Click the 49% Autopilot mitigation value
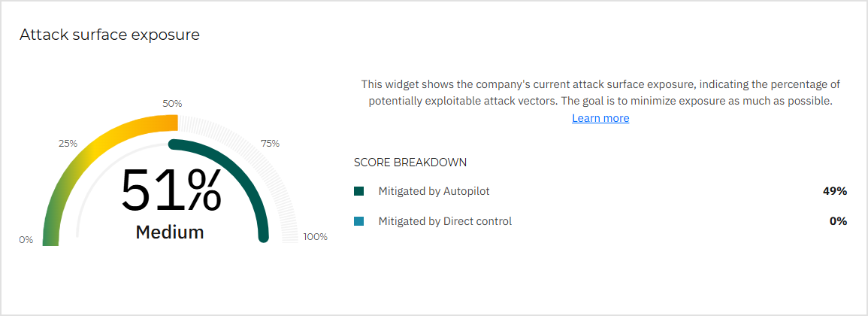Image resolution: width=868 pixels, height=316 pixels. [835, 191]
